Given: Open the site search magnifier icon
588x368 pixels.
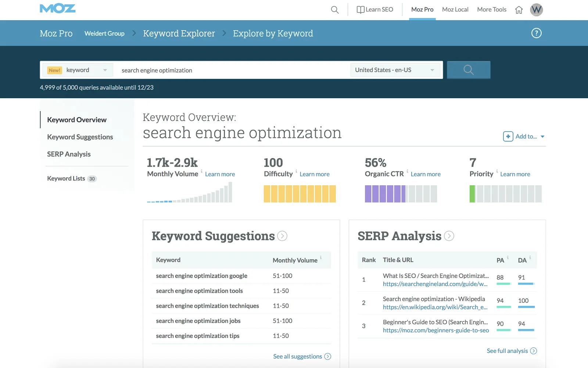Looking at the screenshot, I should [x=335, y=10].
